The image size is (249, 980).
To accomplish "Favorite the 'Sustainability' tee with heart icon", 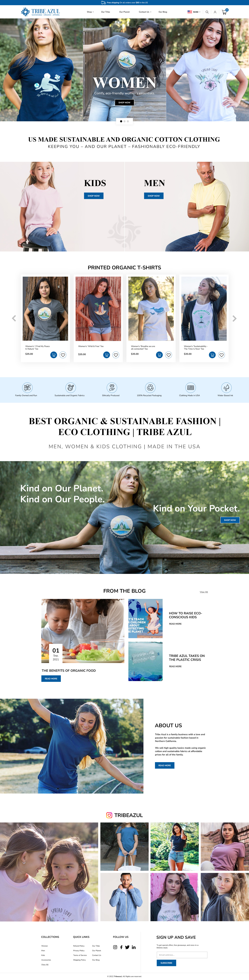I will [x=221, y=355].
